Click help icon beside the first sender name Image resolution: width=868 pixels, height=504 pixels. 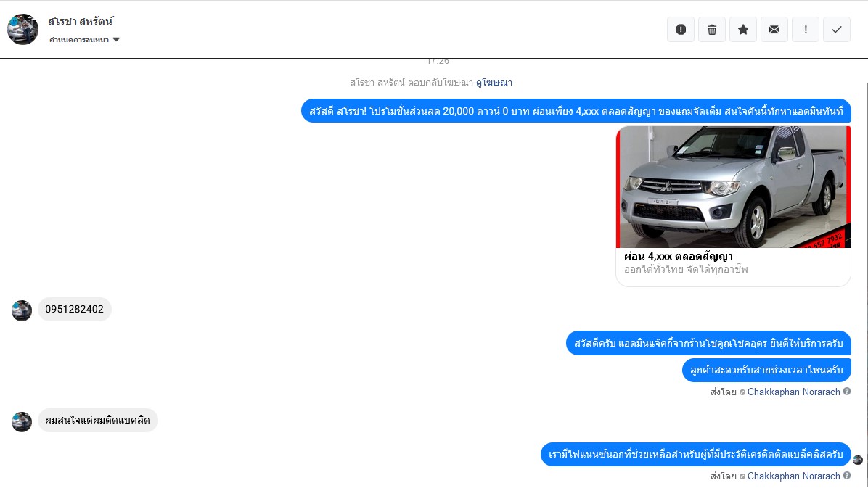point(847,392)
